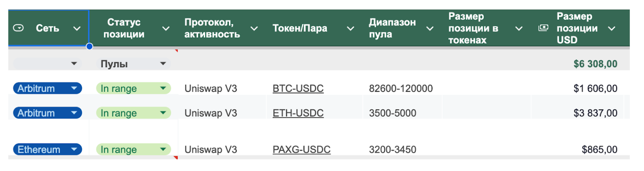Open Токен/Пара column chevron menu
Screen dimensions: 644x171
[350, 28]
